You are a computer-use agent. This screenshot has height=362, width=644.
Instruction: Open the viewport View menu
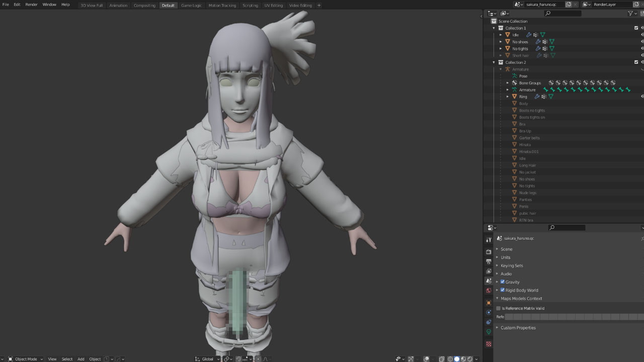[x=52, y=359]
